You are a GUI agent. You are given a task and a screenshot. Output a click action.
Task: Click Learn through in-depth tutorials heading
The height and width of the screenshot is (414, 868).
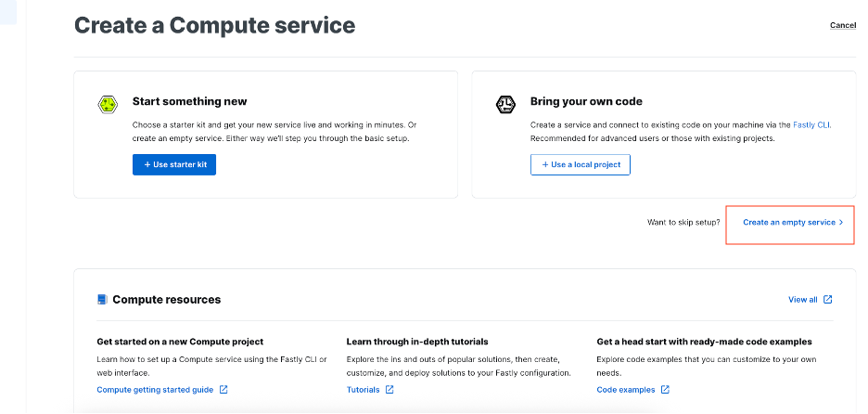coord(417,342)
